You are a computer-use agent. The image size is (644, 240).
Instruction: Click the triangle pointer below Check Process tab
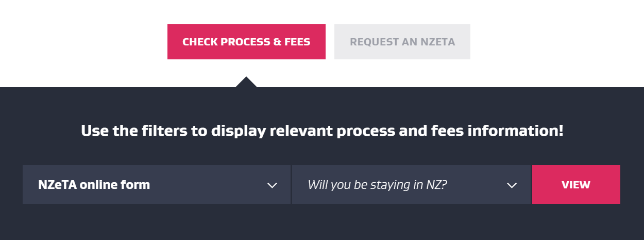tap(246, 83)
